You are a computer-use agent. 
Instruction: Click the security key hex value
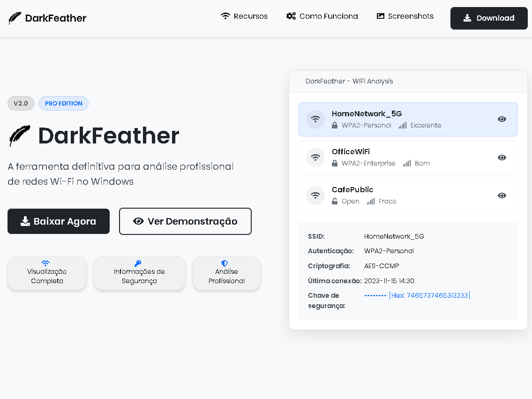(x=429, y=295)
